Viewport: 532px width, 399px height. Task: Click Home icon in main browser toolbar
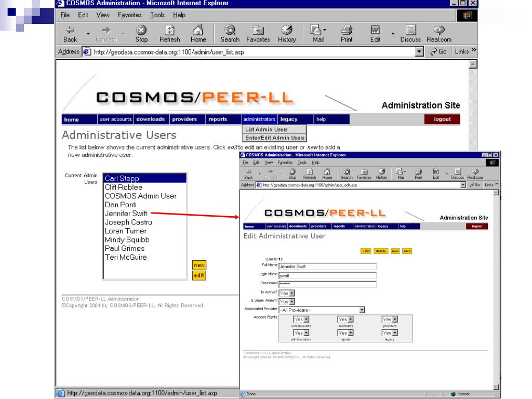click(198, 34)
